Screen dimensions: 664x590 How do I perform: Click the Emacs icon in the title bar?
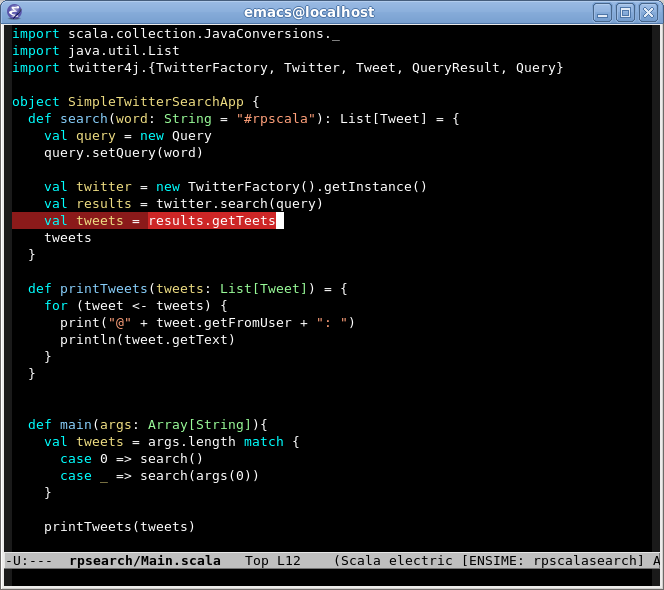click(14, 12)
